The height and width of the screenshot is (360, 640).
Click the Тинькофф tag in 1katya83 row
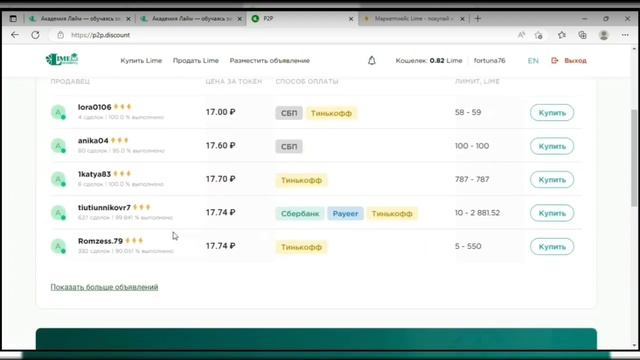click(x=301, y=180)
